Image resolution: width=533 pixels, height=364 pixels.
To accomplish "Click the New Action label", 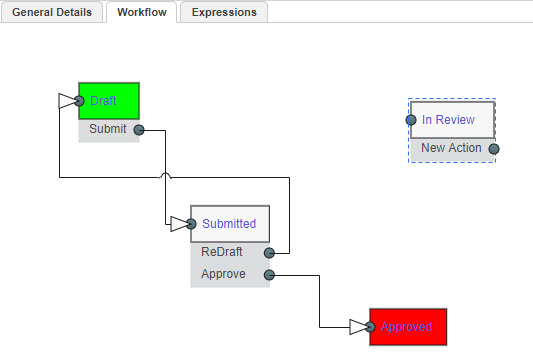I will click(x=451, y=148).
